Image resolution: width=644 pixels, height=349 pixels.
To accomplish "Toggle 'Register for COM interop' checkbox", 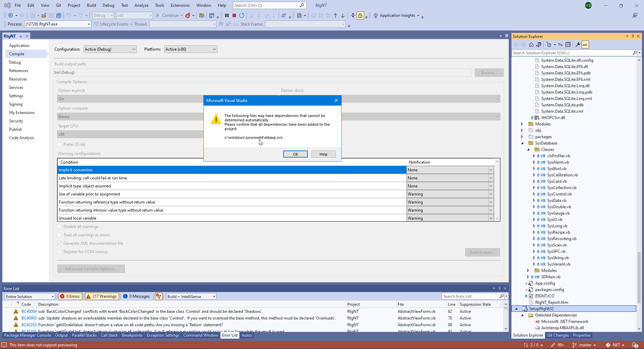I will (x=59, y=252).
